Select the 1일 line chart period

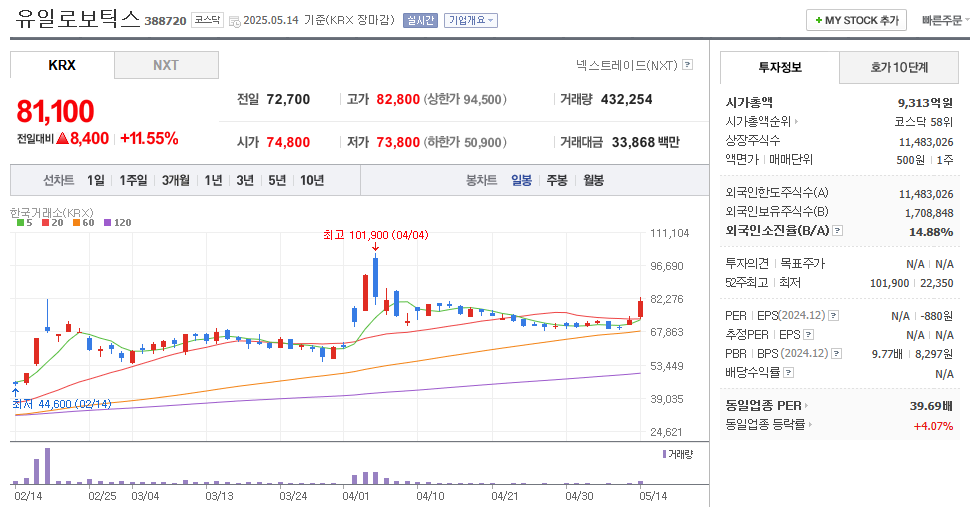point(96,180)
